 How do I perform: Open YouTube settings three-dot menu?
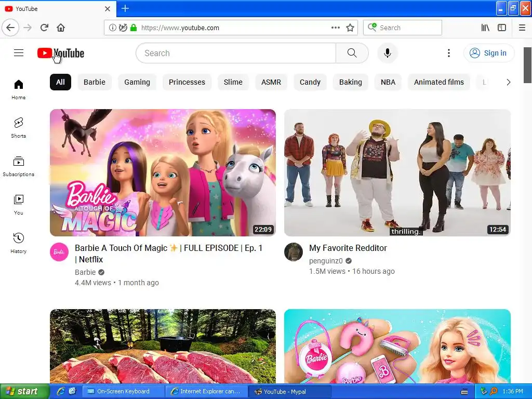(x=448, y=53)
